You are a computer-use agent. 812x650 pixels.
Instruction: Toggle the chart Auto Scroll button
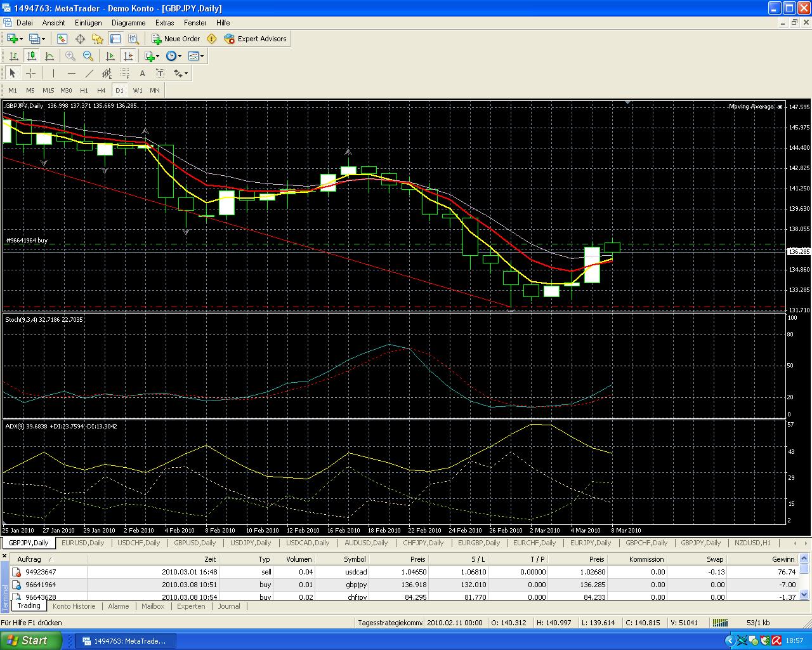tap(110, 56)
